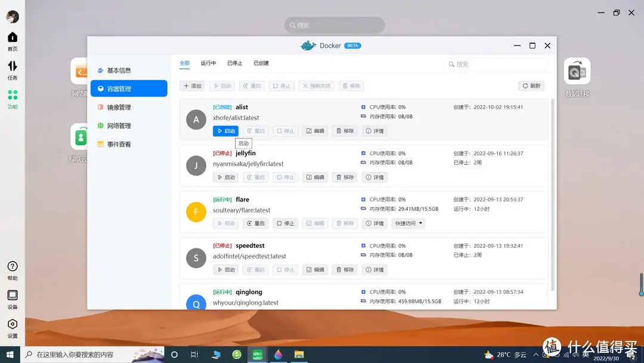Switch to the 运行中 (Running) tab

(208, 63)
